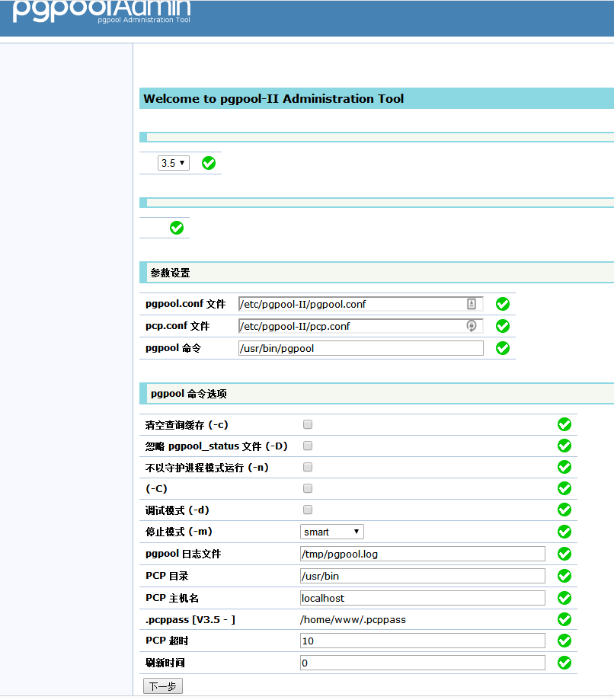
Task: Enable 调试模式 (-d) checkbox
Action: click(x=308, y=510)
